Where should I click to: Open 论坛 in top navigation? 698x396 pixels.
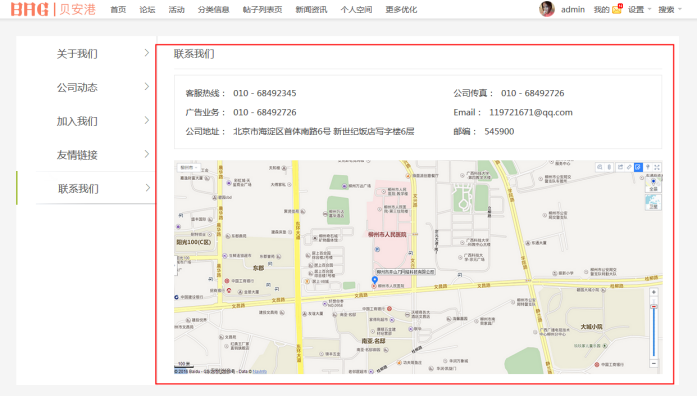[x=147, y=9]
